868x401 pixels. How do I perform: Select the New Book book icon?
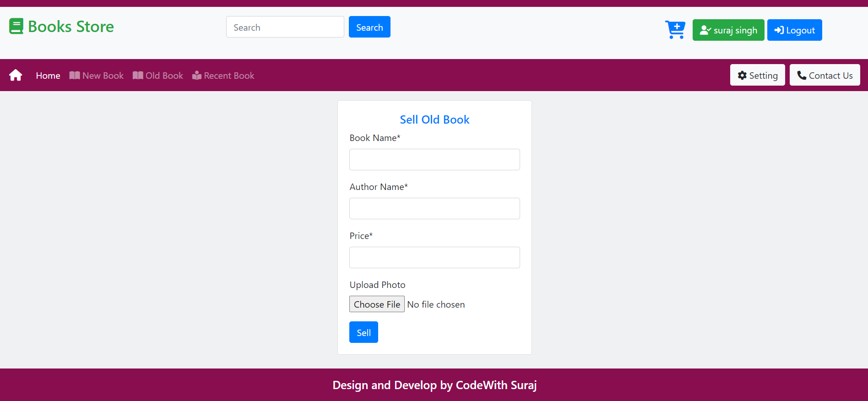click(x=74, y=75)
